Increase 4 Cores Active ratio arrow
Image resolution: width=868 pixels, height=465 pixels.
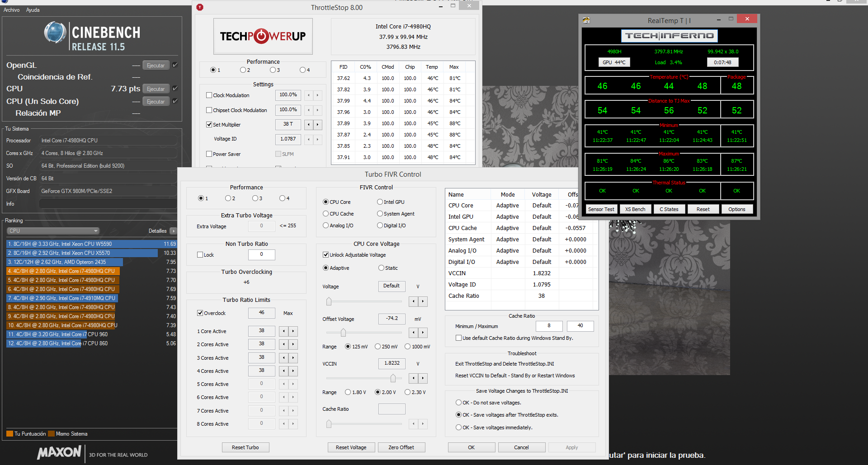point(293,371)
